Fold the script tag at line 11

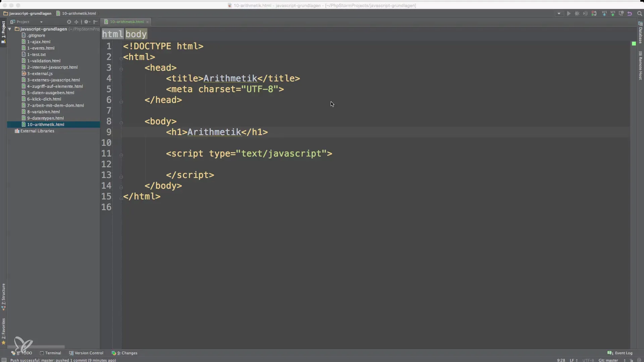click(x=121, y=155)
